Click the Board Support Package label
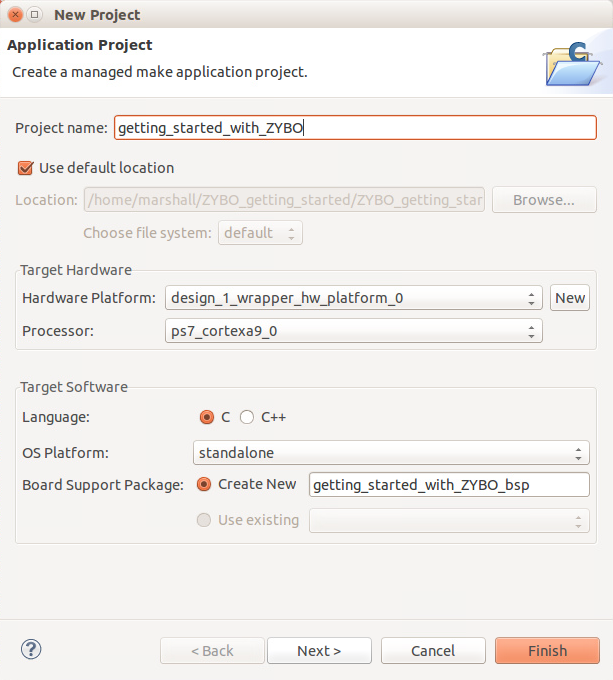Image resolution: width=613 pixels, height=680 pixels. [x=103, y=484]
